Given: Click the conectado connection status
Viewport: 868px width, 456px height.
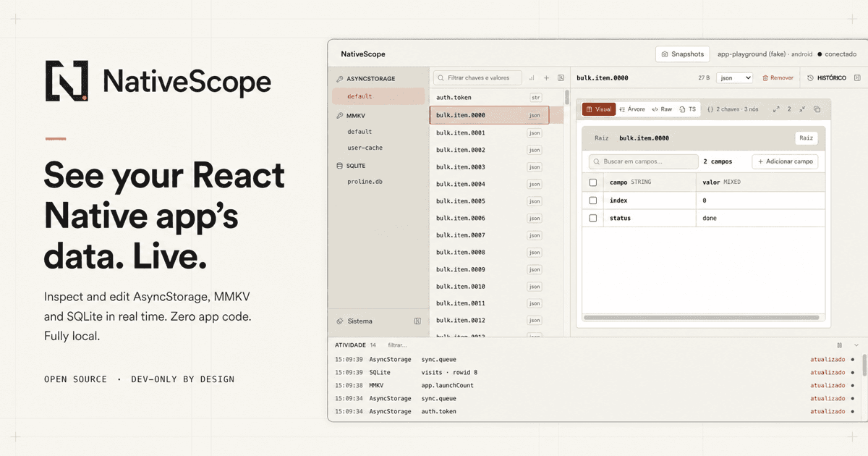Looking at the screenshot, I should click(x=837, y=54).
